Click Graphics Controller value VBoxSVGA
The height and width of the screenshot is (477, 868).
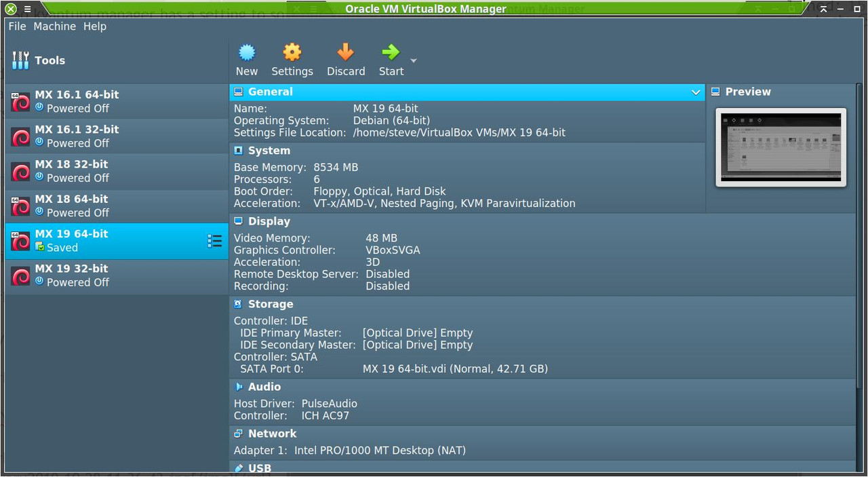point(393,250)
